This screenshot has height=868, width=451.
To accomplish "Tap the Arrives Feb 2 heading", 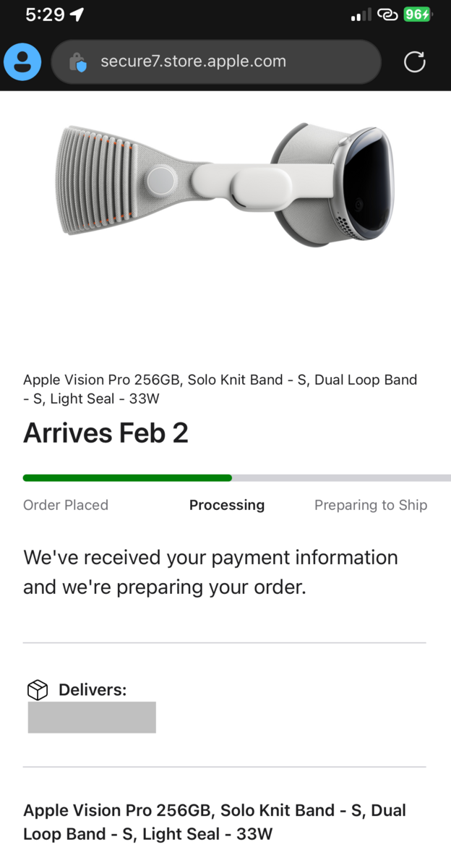I will [106, 433].
